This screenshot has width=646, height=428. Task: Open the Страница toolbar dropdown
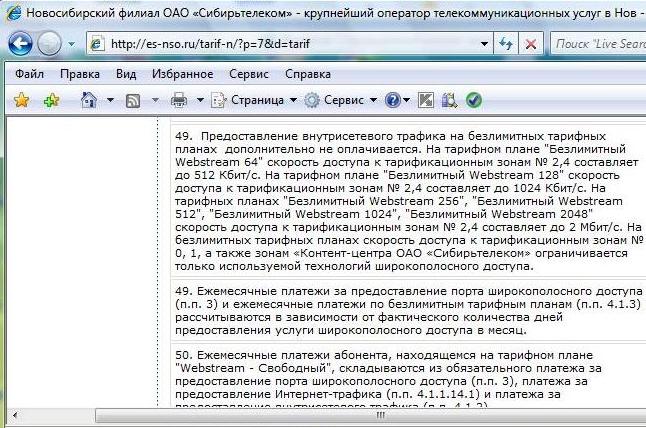click(254, 100)
